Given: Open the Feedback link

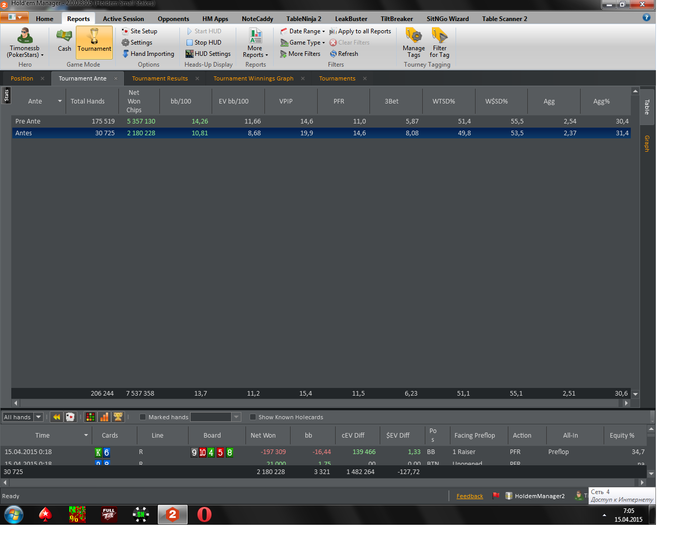Looking at the screenshot, I should coord(469,496).
